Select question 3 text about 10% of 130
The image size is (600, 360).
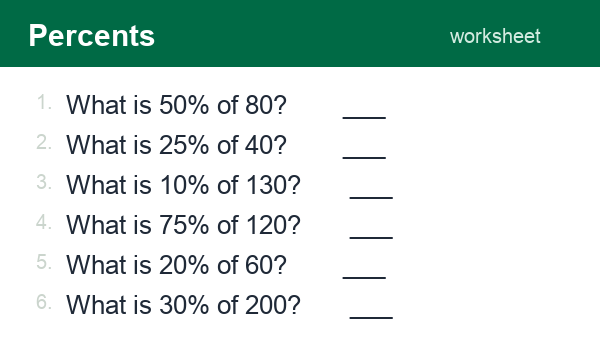pyautogui.click(x=183, y=185)
